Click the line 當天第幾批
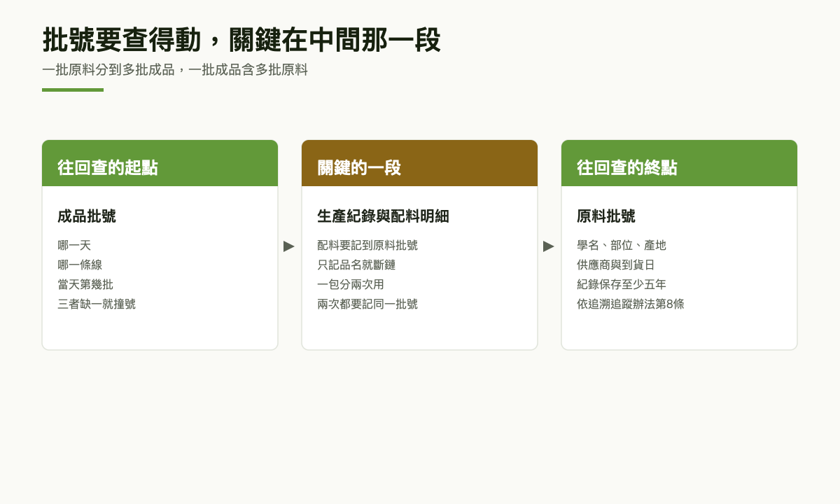This screenshot has height=504, width=840. [85, 284]
